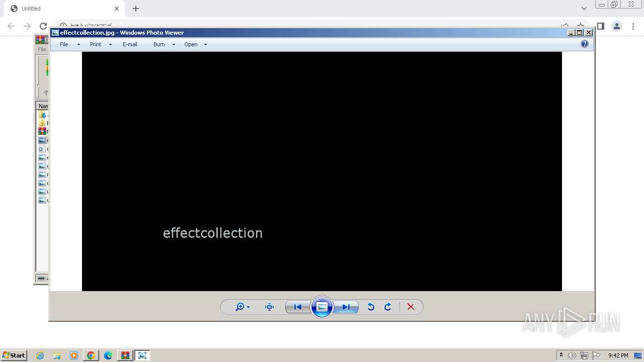
Task: Click the zoom magnifier button
Action: [240, 307]
